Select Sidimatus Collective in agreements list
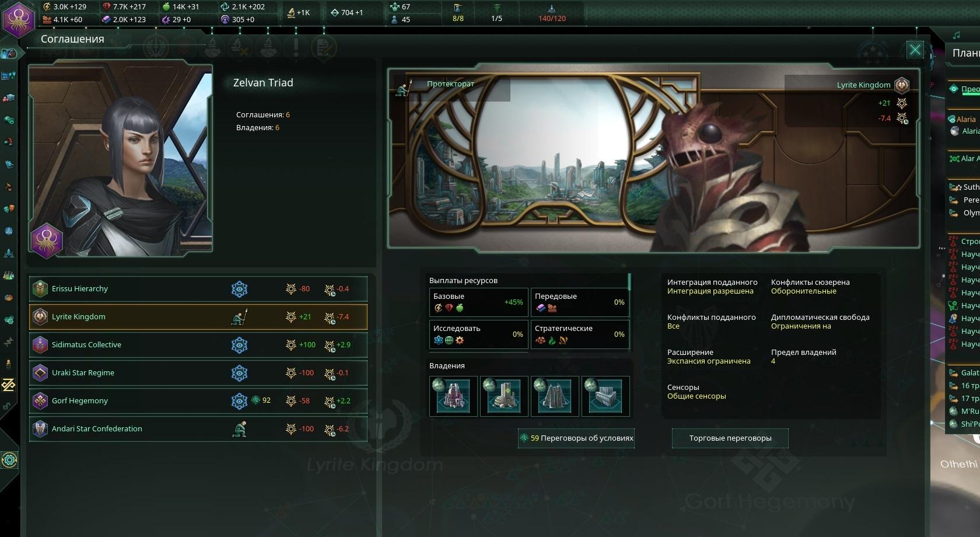This screenshot has width=980, height=537. pos(198,344)
